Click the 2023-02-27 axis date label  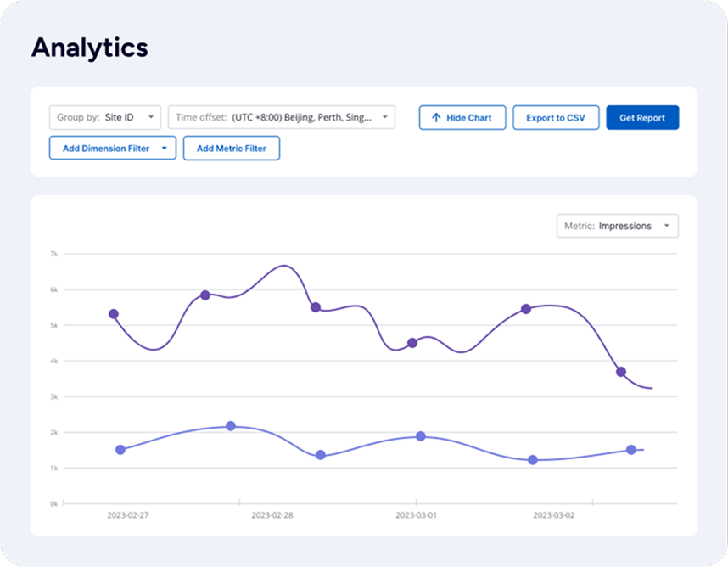coord(128,515)
